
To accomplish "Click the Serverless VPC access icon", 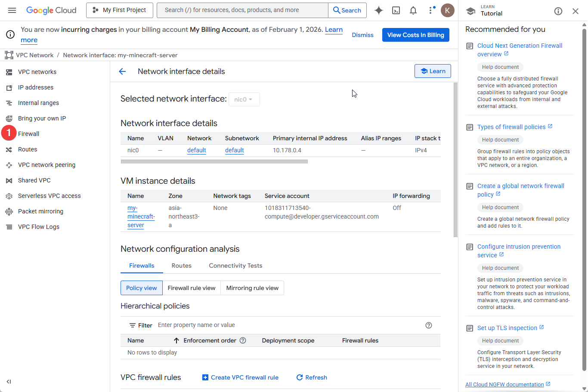I will (x=9, y=196).
